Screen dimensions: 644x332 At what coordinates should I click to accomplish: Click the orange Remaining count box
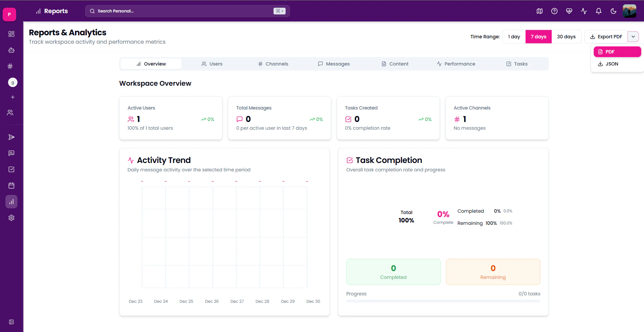point(493,272)
